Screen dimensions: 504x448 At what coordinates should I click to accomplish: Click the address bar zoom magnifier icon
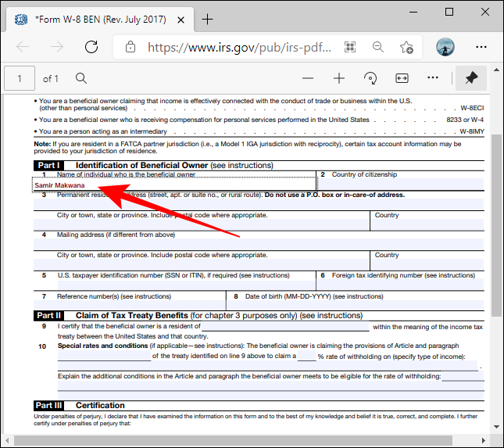click(378, 47)
